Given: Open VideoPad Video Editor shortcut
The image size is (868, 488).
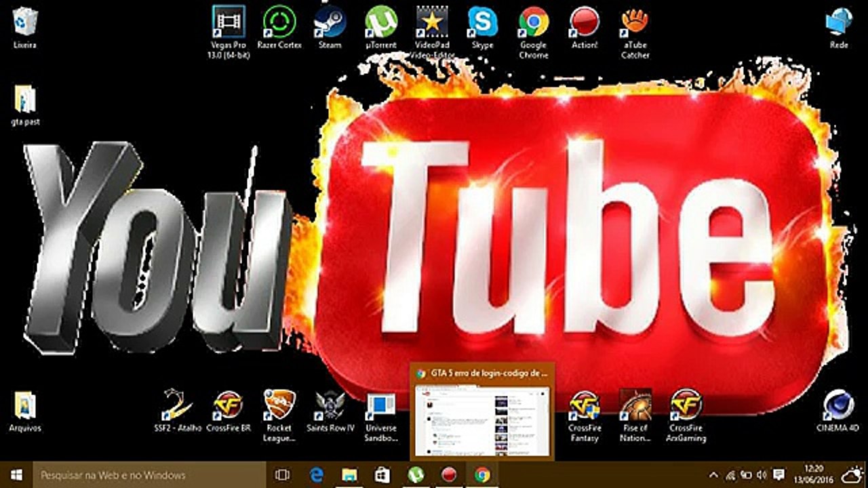Looking at the screenshot, I should 432,32.
